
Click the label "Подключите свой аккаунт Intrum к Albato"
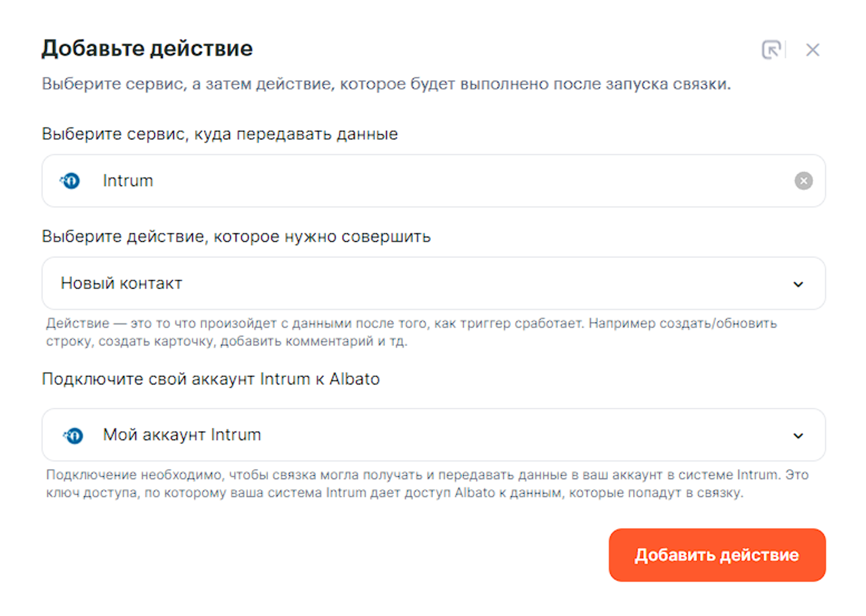point(211,379)
